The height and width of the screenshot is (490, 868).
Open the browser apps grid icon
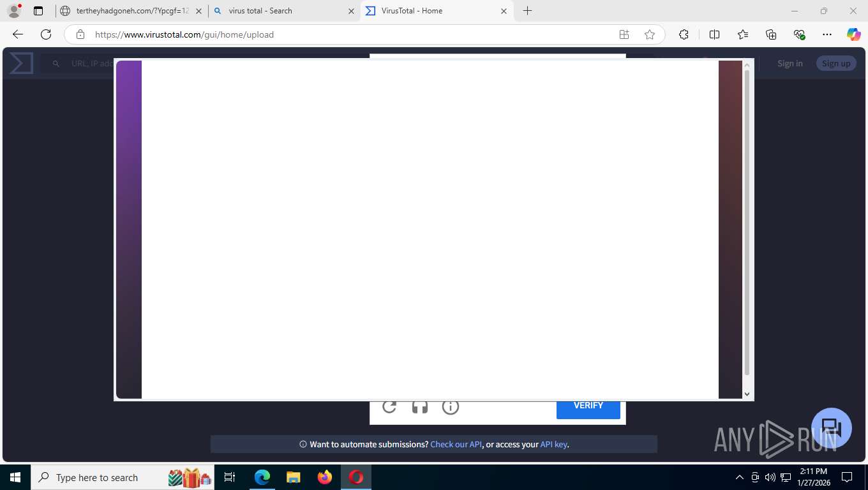(x=624, y=34)
